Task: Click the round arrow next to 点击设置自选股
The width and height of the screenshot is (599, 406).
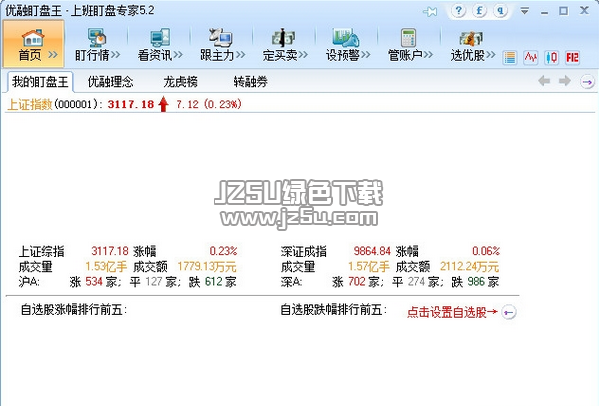Action: pyautogui.click(x=508, y=312)
